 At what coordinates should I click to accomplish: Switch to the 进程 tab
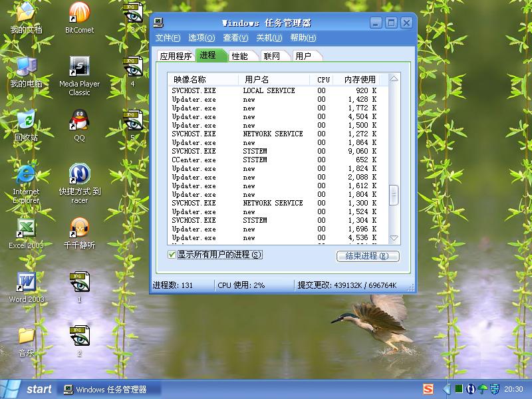click(210, 55)
